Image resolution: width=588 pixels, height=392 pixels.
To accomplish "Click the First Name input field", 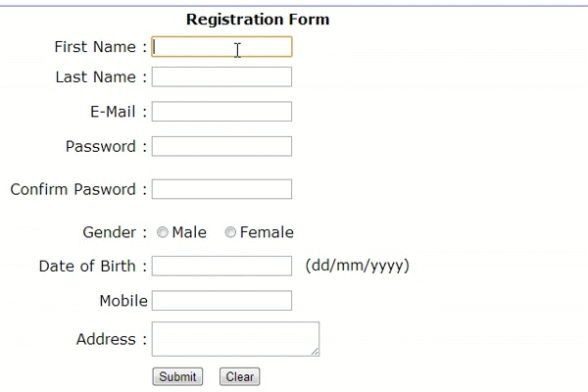I will (x=221, y=46).
